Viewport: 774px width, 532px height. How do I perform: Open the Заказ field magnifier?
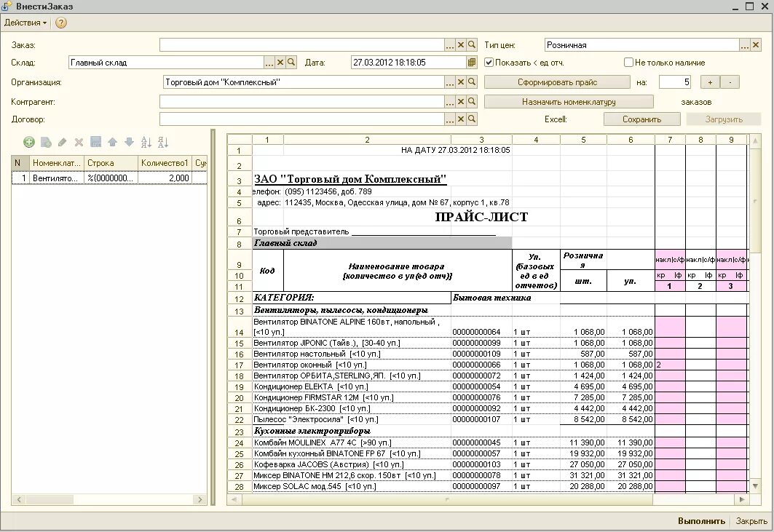click(472, 45)
